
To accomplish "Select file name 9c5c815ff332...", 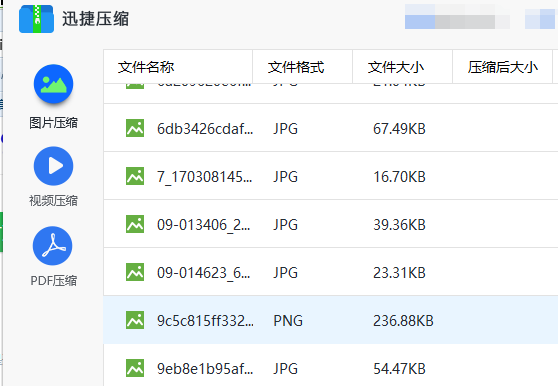I will (x=205, y=321).
